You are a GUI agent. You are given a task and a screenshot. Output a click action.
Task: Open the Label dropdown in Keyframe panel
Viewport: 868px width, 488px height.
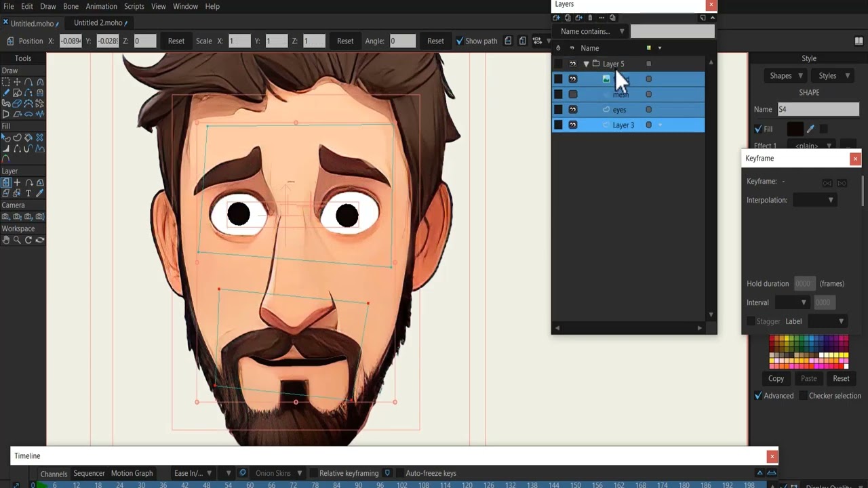pyautogui.click(x=827, y=321)
